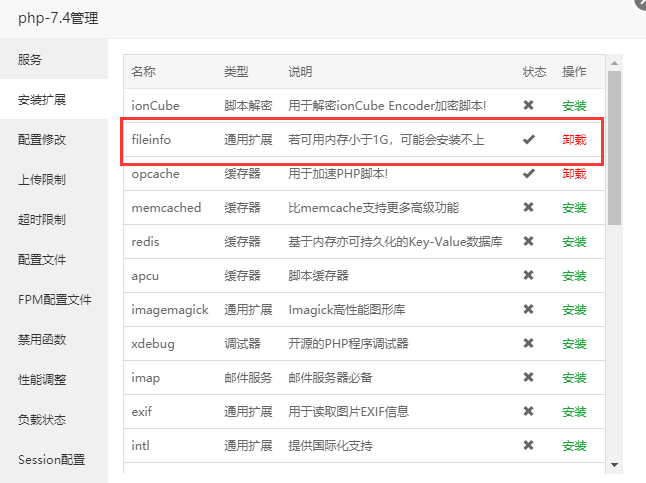The height and width of the screenshot is (483, 646).
Task: Click the 名称 column header
Action: (x=143, y=72)
